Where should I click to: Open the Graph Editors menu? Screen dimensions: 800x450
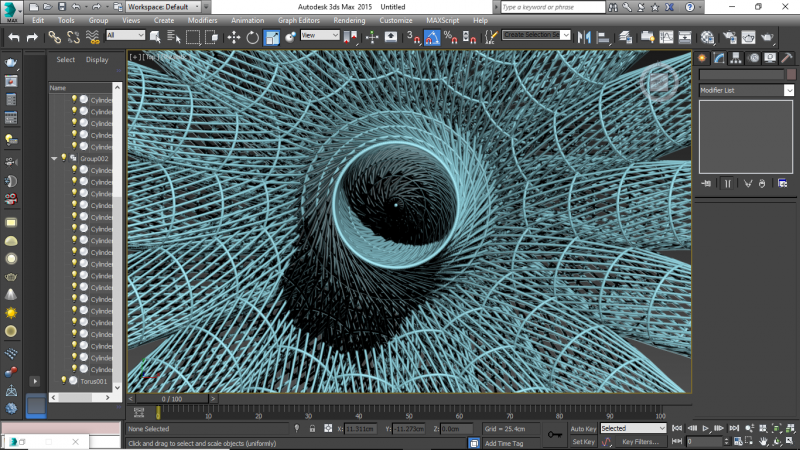pos(298,20)
